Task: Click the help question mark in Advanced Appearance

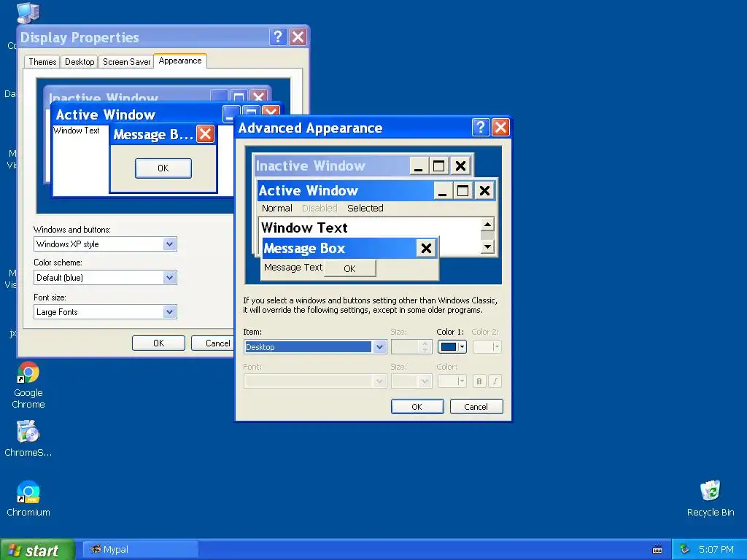Action: pyautogui.click(x=481, y=127)
